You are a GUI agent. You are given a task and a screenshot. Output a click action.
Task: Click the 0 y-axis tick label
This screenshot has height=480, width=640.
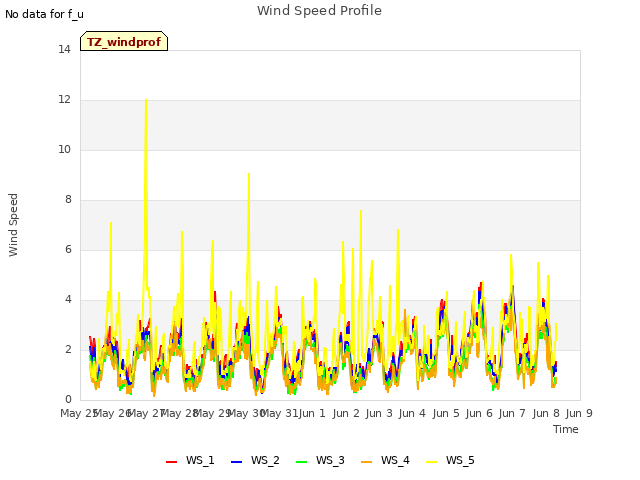[x=68, y=400]
